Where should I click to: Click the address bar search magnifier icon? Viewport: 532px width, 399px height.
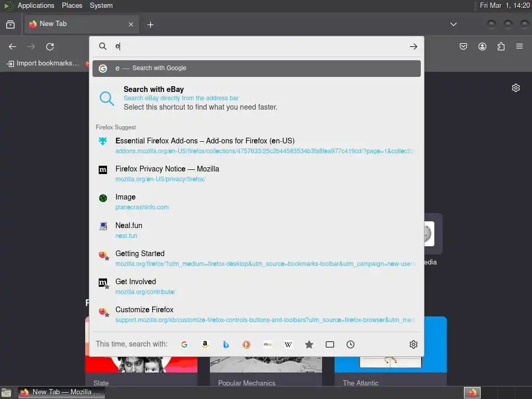102,46
